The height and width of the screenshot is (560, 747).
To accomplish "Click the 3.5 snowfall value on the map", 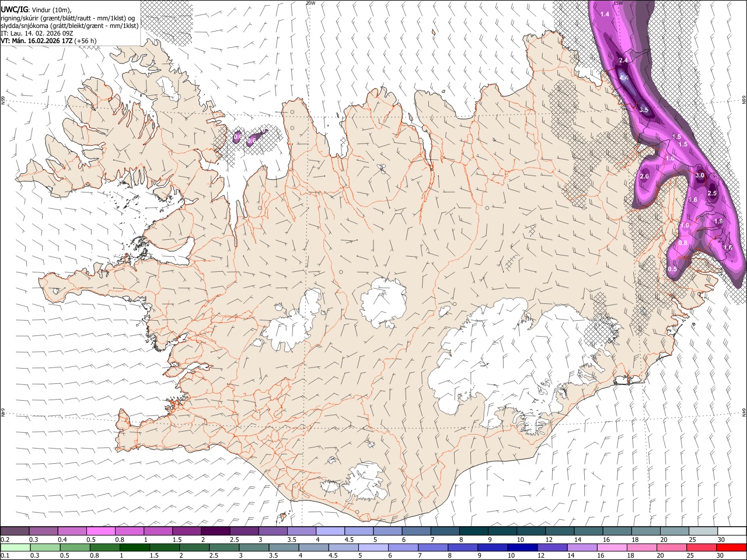I will point(644,109).
